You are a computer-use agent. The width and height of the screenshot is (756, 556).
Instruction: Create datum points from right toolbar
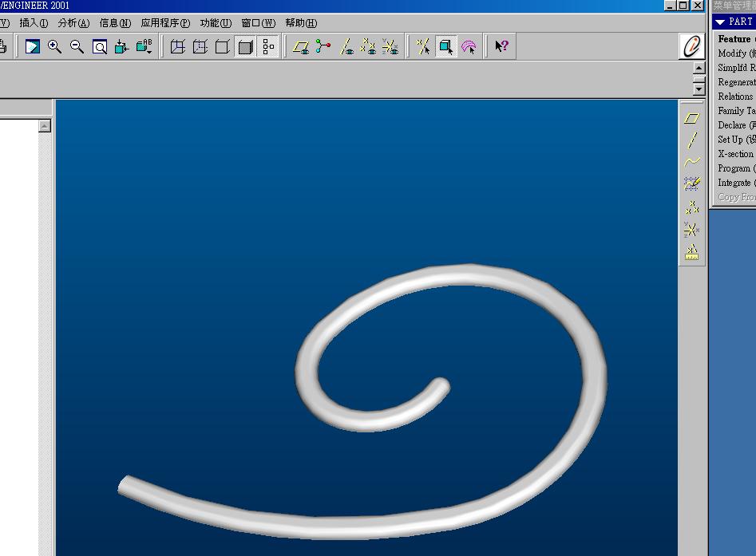(692, 207)
